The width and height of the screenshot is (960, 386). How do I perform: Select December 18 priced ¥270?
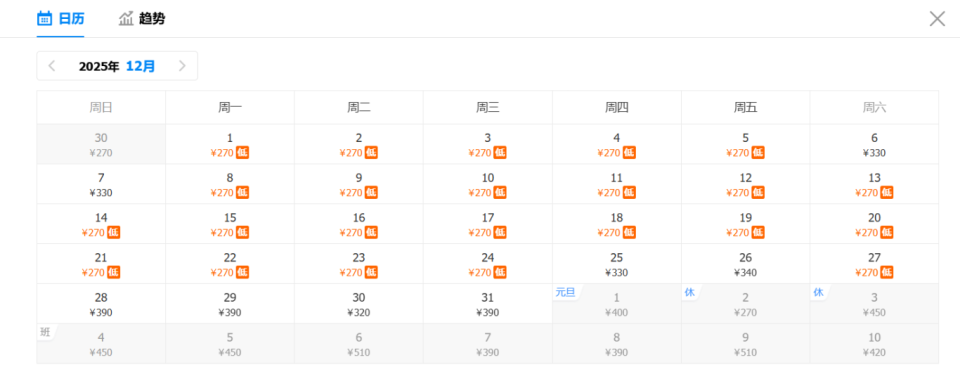[x=617, y=224]
